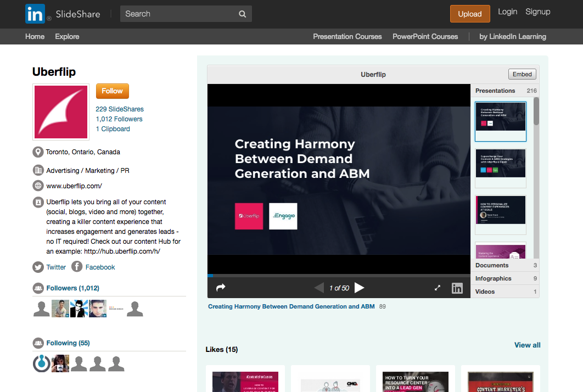This screenshot has height=392, width=583.
Task: Open the Signup link
Action: point(537,12)
